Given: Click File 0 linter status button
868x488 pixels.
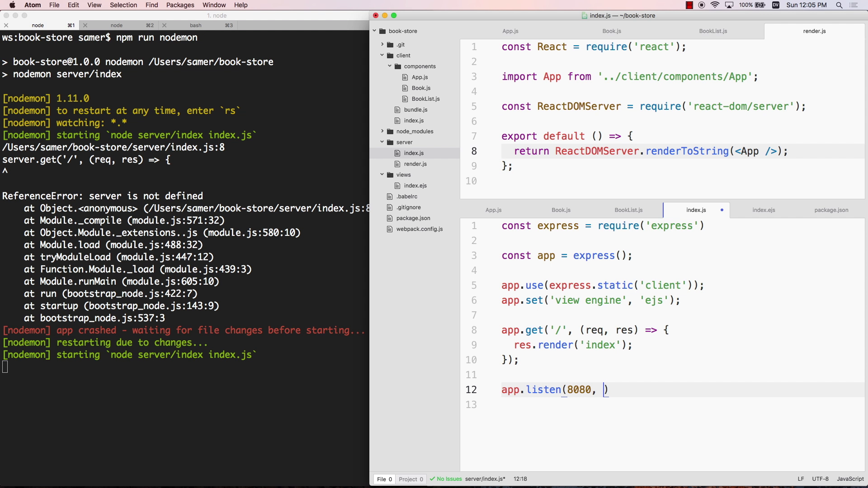Looking at the screenshot, I should tap(384, 479).
